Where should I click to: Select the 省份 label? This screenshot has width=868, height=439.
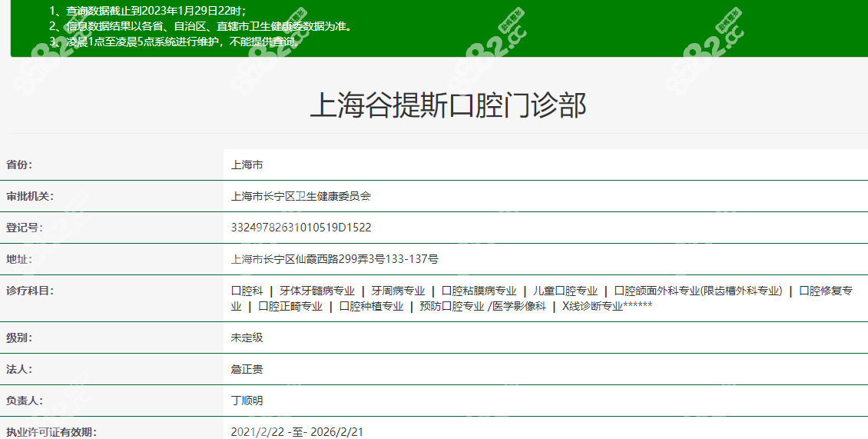click(19, 165)
